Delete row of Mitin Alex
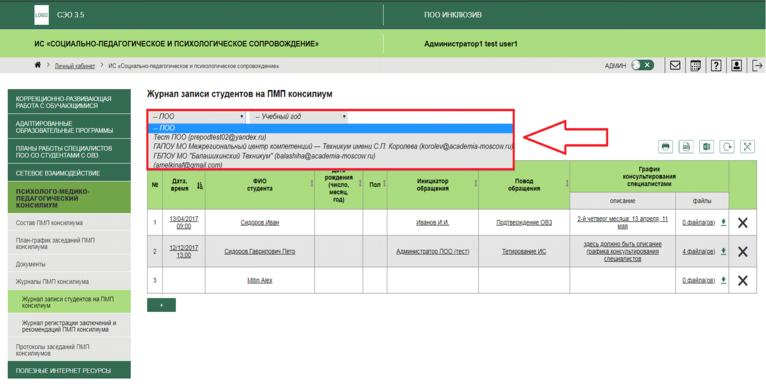The image size is (766, 384). pos(743,280)
